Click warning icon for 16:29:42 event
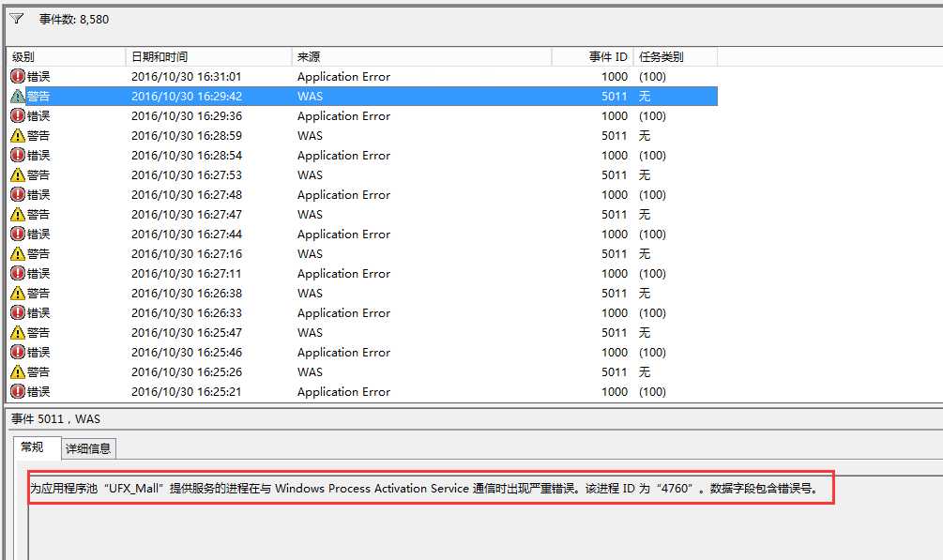The image size is (943, 560). 18,97
